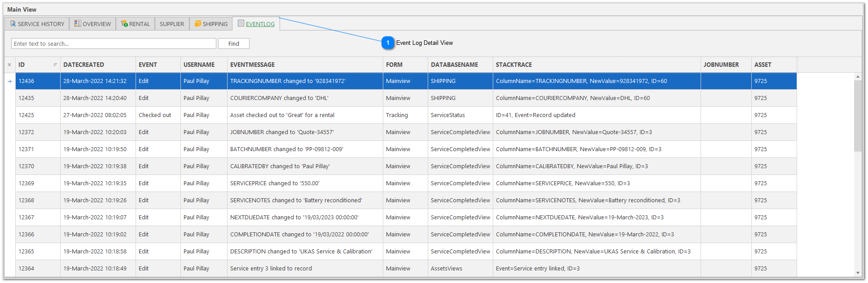This screenshot has width=868, height=283.
Task: Switch to the Overview tab
Action: pyautogui.click(x=92, y=24)
